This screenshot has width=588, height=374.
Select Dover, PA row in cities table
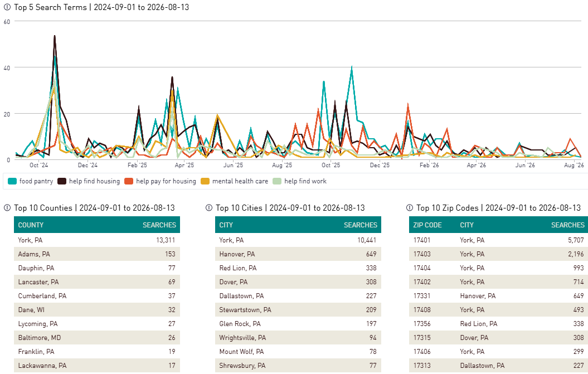tap(298, 281)
